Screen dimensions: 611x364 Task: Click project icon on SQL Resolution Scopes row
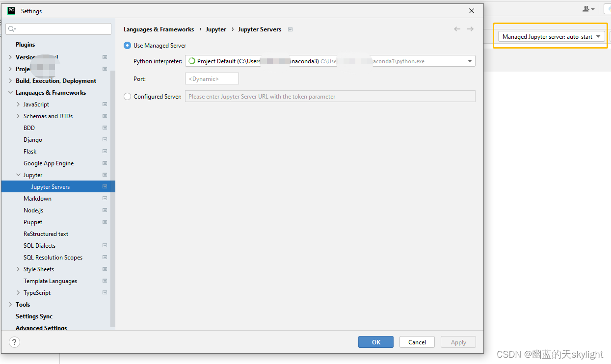(105, 258)
